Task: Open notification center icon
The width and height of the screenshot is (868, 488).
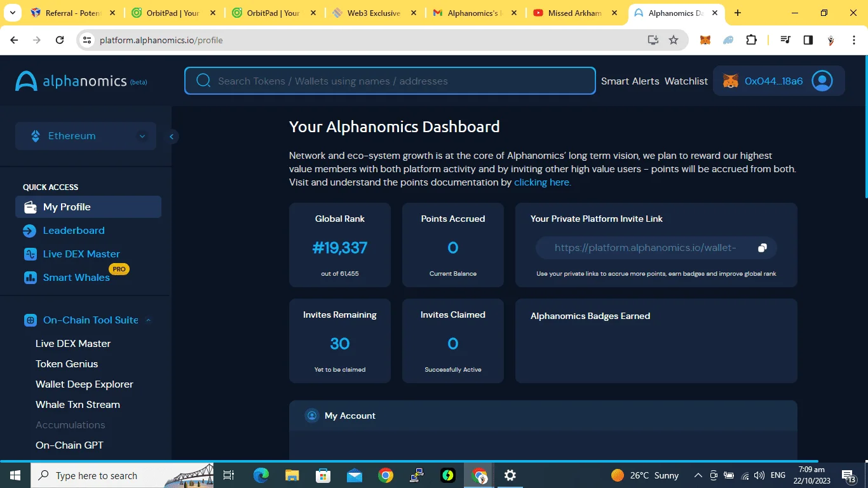Action: pyautogui.click(x=849, y=475)
